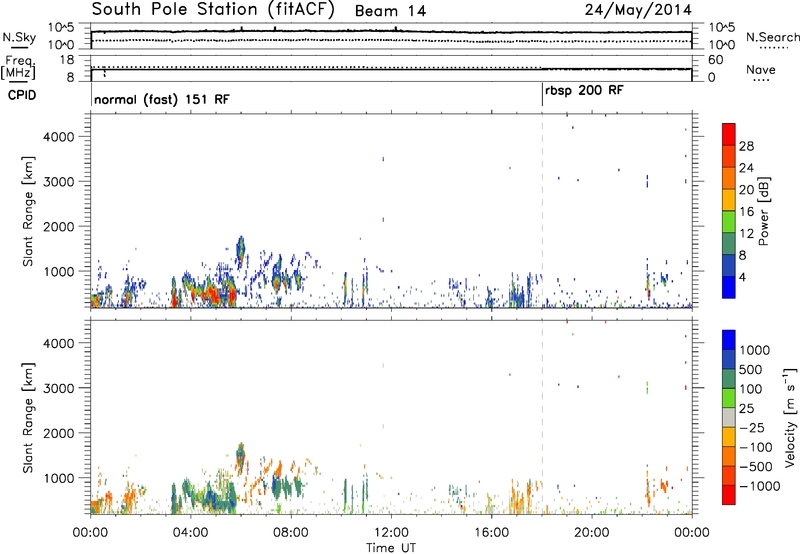This screenshot has width=800, height=554.
Task: Click the red top of the Power colorbar
Action: (729, 134)
